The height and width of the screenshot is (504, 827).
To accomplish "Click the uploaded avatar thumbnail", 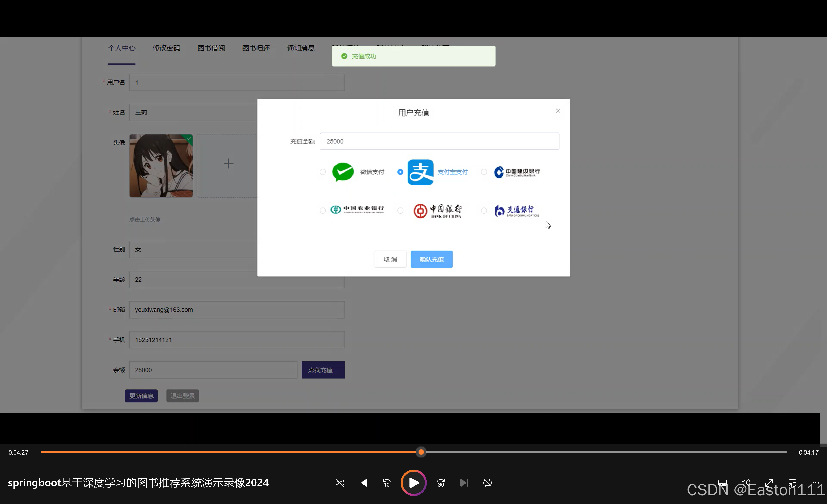I will click(x=161, y=166).
